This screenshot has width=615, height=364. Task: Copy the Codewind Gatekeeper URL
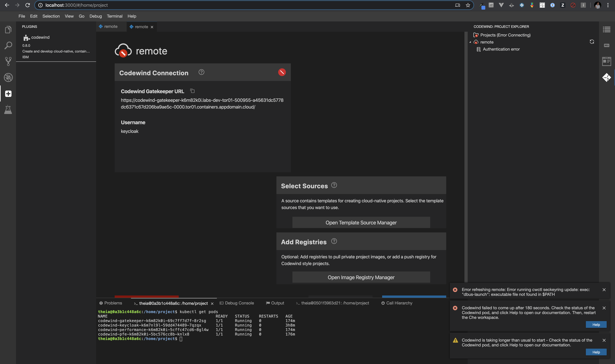coord(192,91)
